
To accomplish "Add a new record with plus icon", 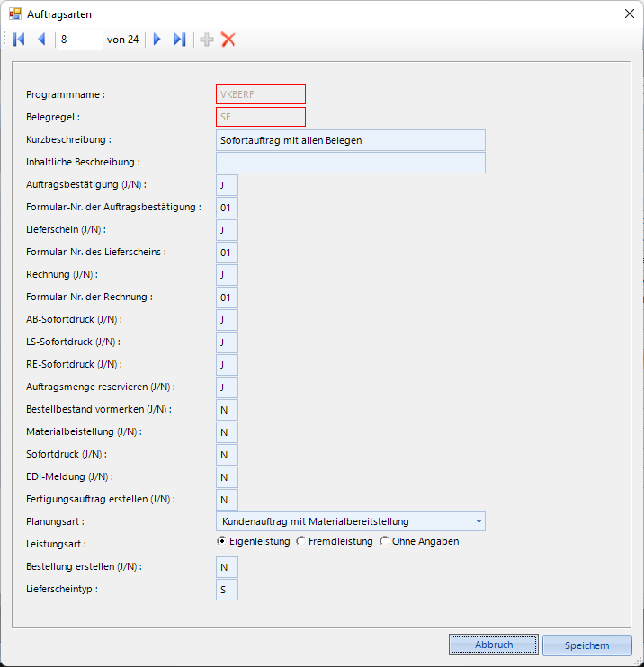I will [x=207, y=40].
